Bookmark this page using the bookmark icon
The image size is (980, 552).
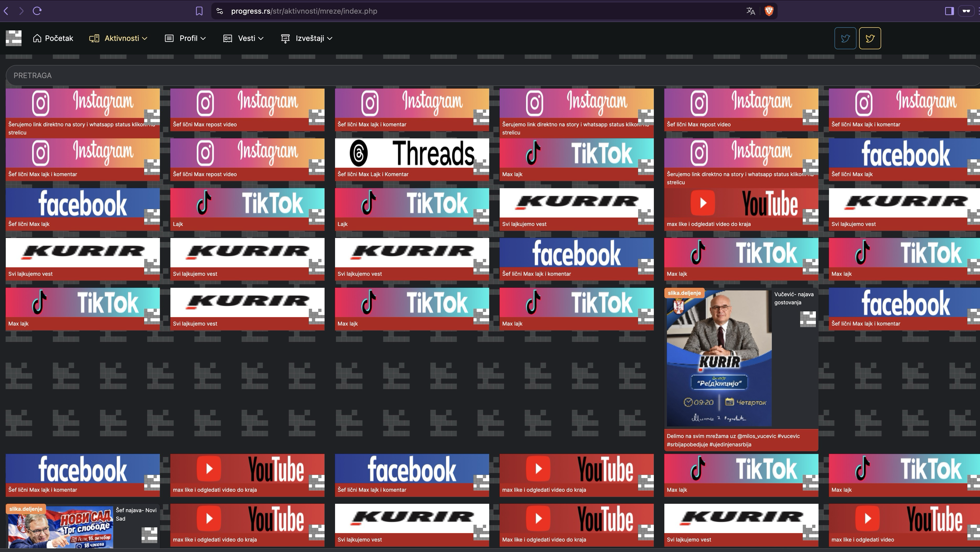(x=199, y=11)
